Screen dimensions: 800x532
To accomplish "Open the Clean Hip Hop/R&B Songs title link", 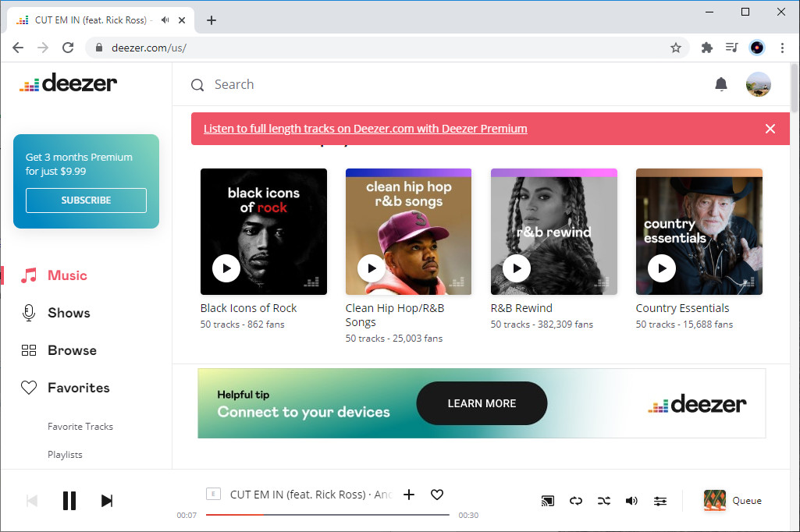I will pos(395,315).
